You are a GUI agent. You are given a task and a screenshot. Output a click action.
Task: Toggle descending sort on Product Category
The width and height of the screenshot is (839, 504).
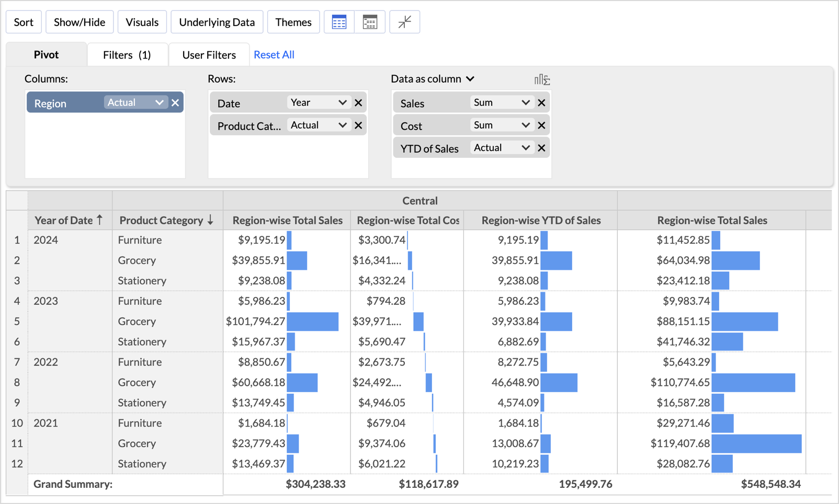click(211, 220)
